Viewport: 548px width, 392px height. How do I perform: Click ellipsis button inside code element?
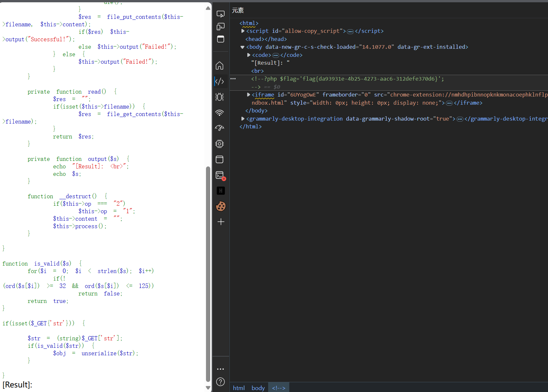[x=276, y=55]
